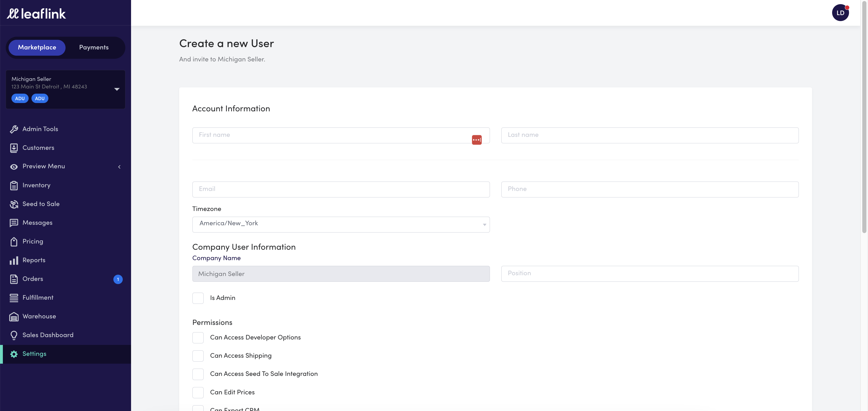Open the Settings menu item
868x411 pixels.
click(x=65, y=354)
